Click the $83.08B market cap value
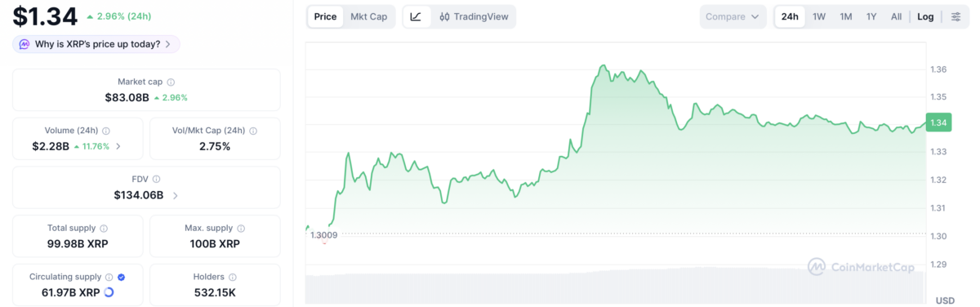Viewport: 980px width, 307px height. [127, 97]
